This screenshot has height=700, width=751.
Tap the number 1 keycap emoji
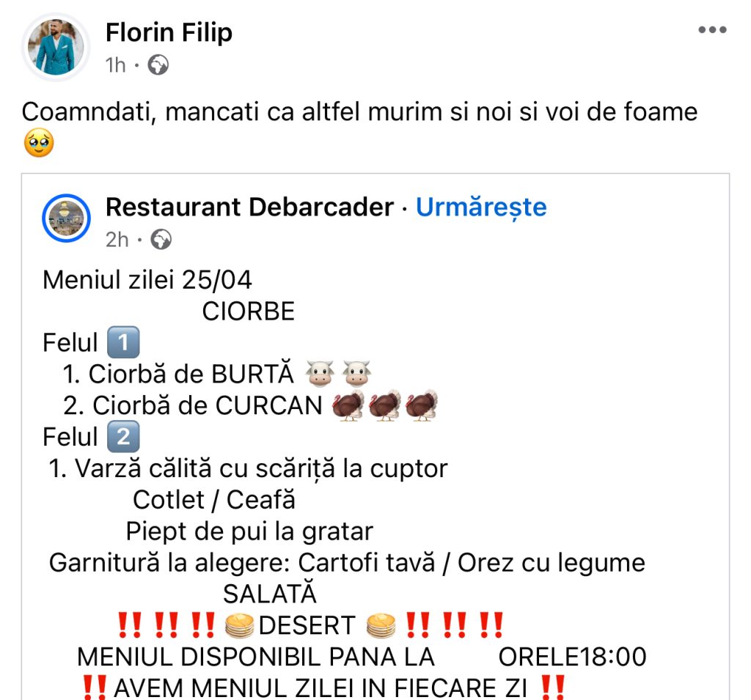click(x=123, y=342)
